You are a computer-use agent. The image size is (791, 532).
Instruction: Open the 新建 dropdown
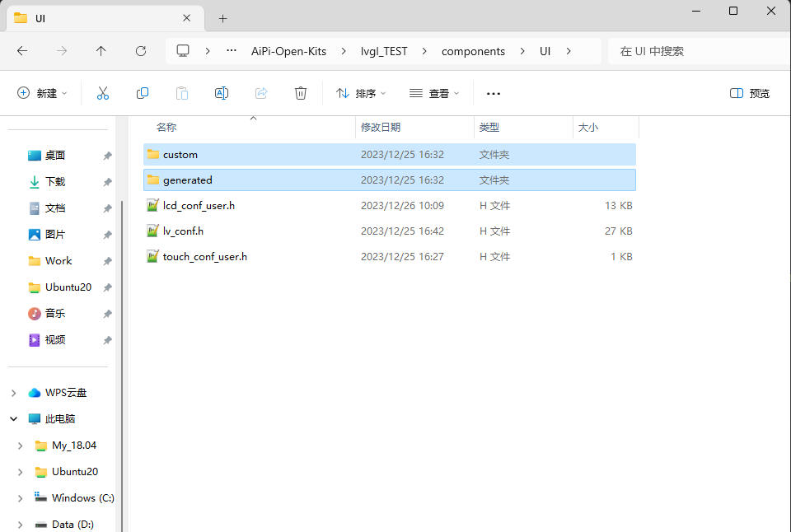[x=42, y=93]
